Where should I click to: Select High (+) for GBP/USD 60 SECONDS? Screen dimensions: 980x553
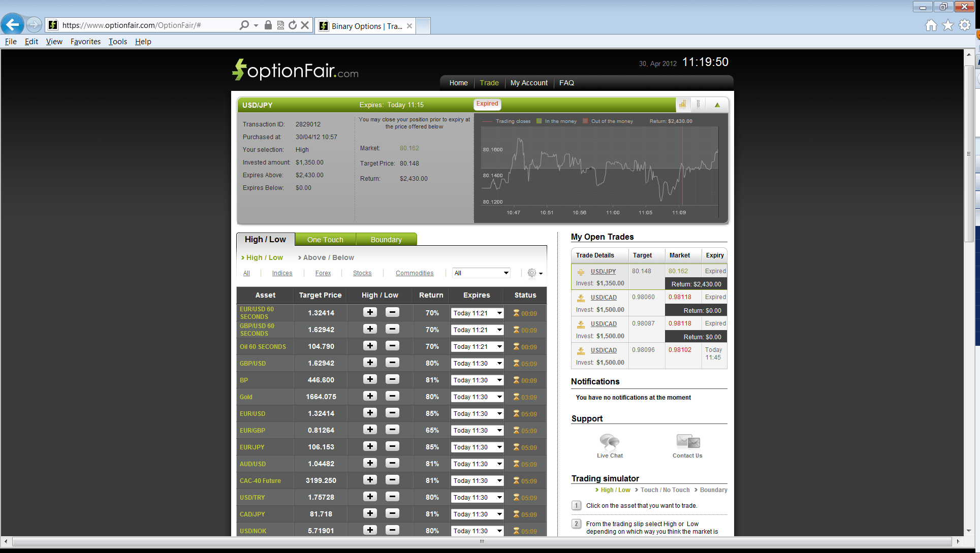369,329
